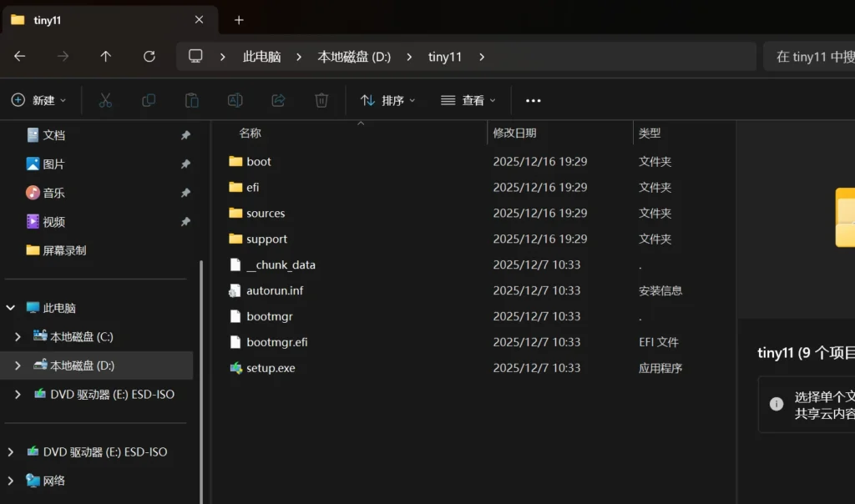Click the Copy icon in the command bar
The width and height of the screenshot is (855, 504).
[148, 100]
